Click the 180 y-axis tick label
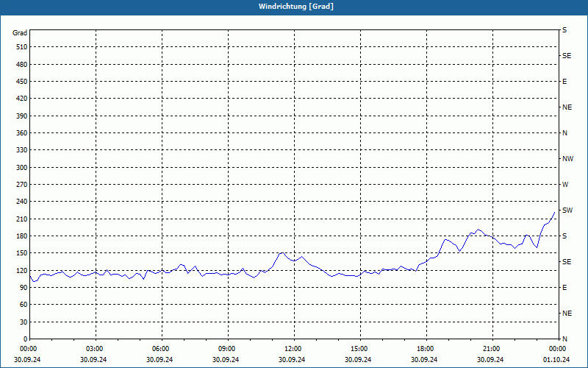Screen dimensions: 588x368 [x=22, y=236]
